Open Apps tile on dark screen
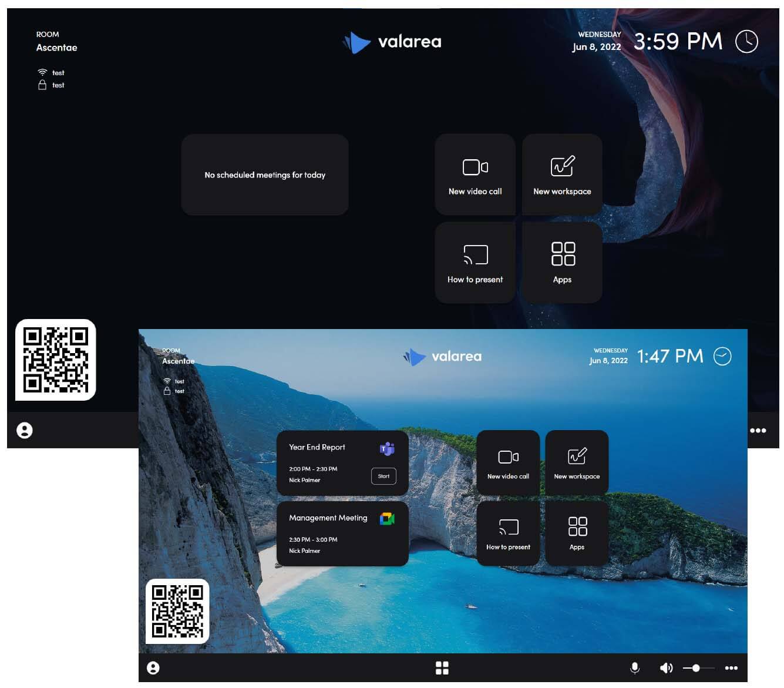The height and width of the screenshot is (688, 784). click(x=562, y=263)
